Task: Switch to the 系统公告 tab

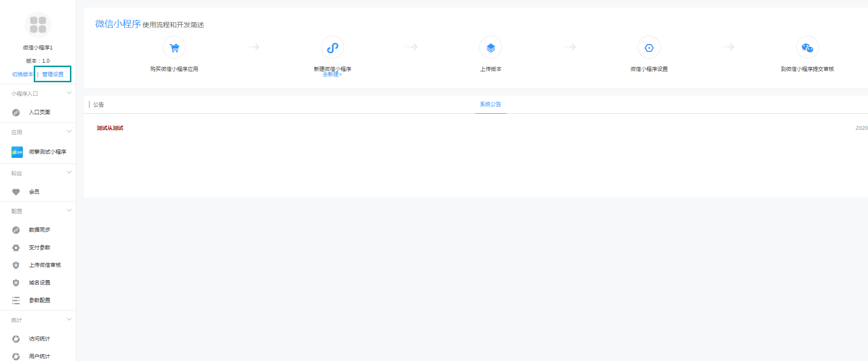Action: 490,104
